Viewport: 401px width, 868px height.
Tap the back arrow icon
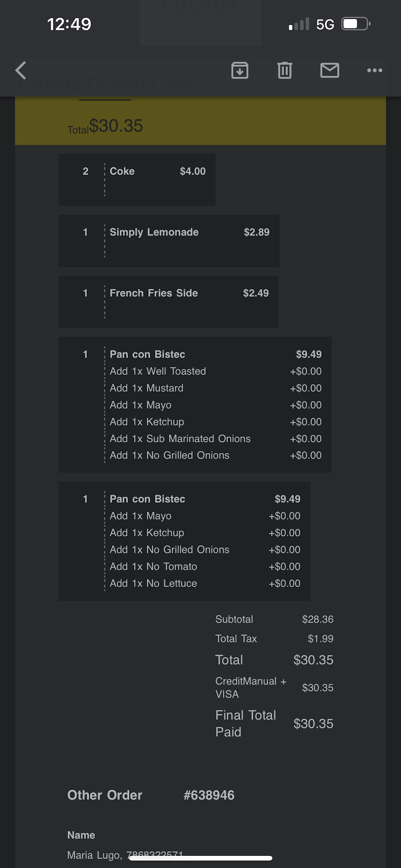tap(21, 71)
